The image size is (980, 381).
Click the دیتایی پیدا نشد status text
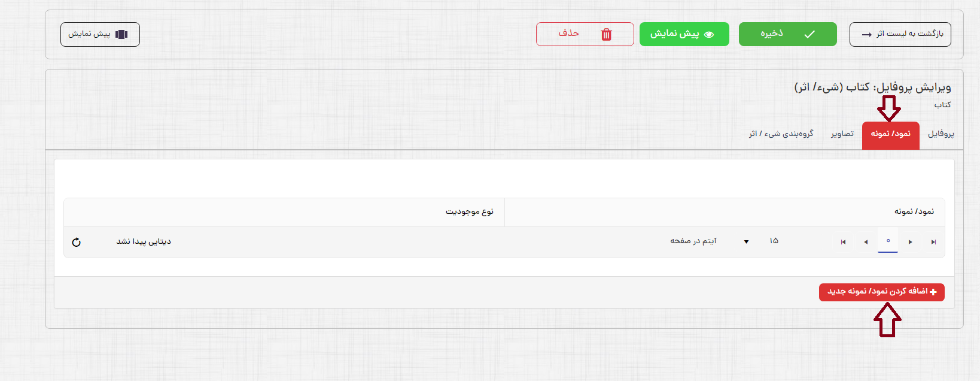(x=144, y=241)
